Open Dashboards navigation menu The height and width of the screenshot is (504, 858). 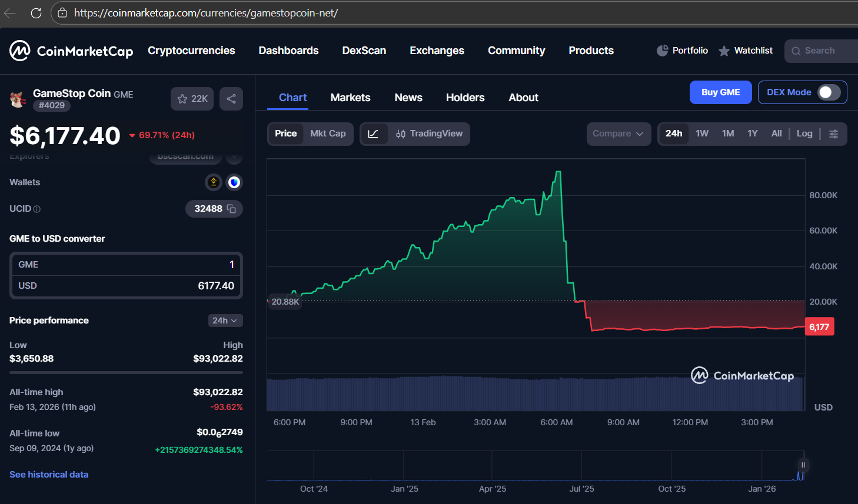pos(288,51)
